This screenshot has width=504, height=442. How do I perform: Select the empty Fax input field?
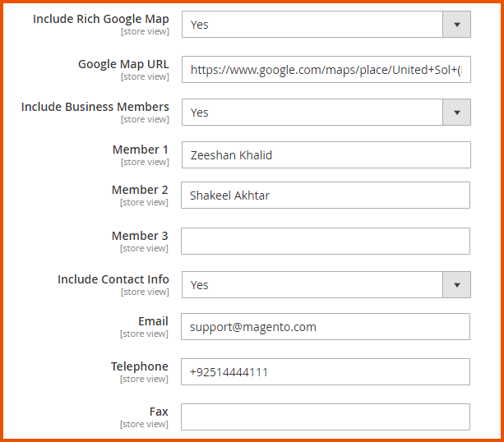point(326,417)
